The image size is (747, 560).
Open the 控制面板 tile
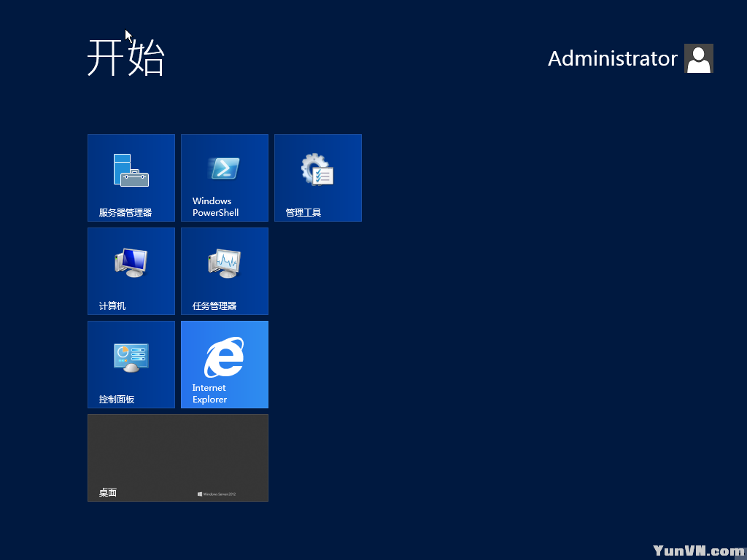point(131,365)
